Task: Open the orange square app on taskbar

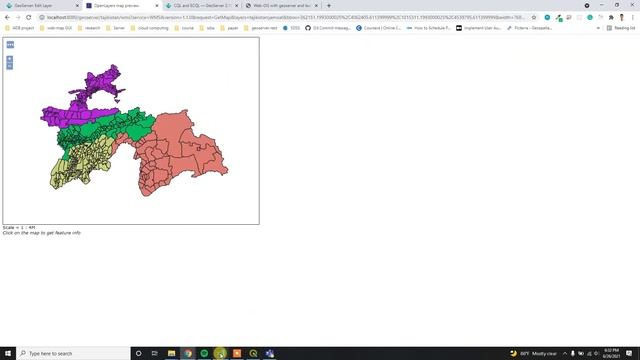Action: coord(237,353)
